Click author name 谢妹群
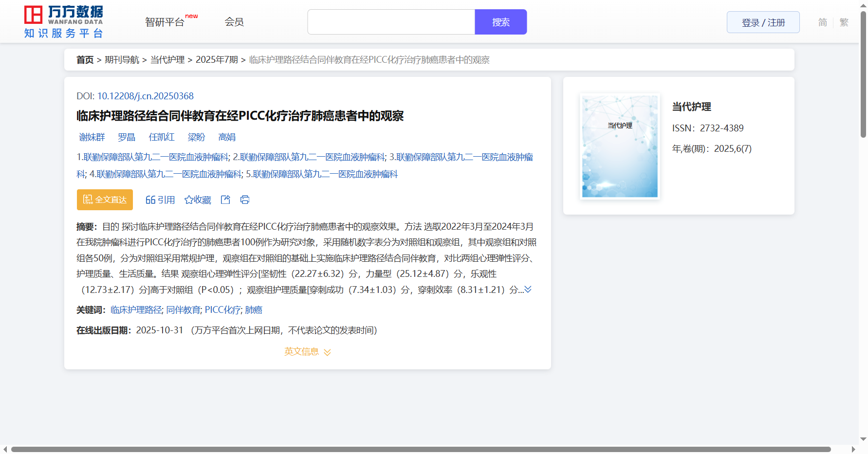This screenshot has width=868, height=454. [x=92, y=137]
